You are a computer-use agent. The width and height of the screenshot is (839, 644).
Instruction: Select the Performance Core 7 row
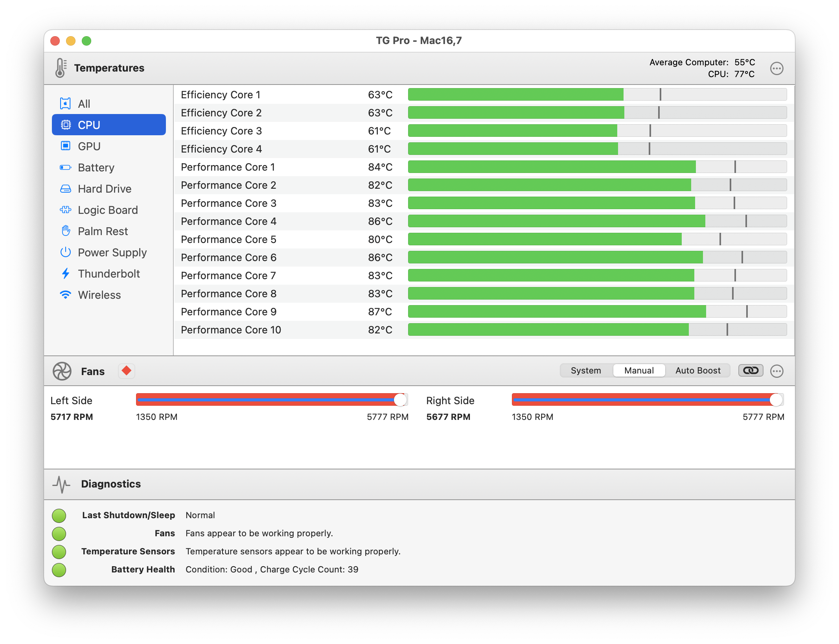[484, 276]
